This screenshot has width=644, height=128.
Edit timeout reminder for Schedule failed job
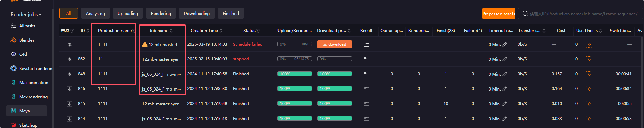tap(505, 44)
